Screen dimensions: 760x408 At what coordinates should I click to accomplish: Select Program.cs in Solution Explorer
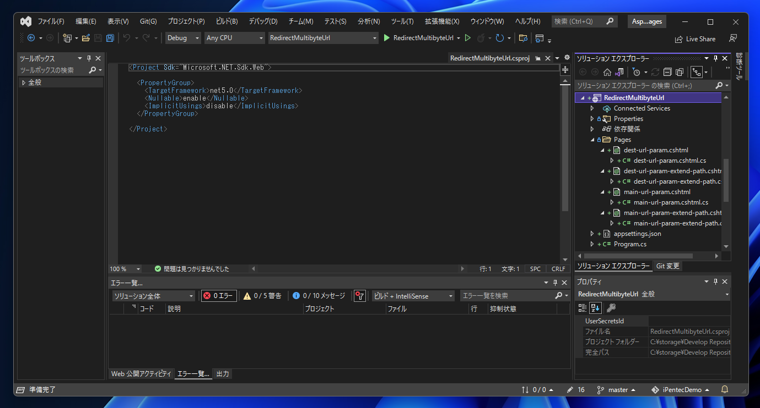click(630, 244)
